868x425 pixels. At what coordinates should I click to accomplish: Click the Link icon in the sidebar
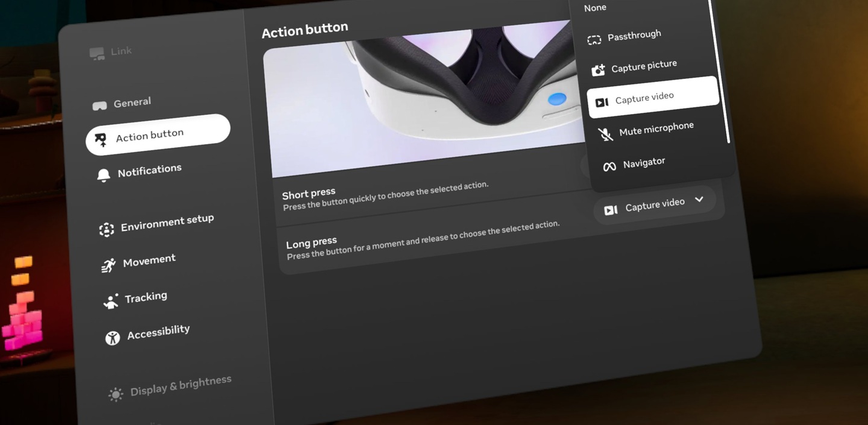(97, 54)
